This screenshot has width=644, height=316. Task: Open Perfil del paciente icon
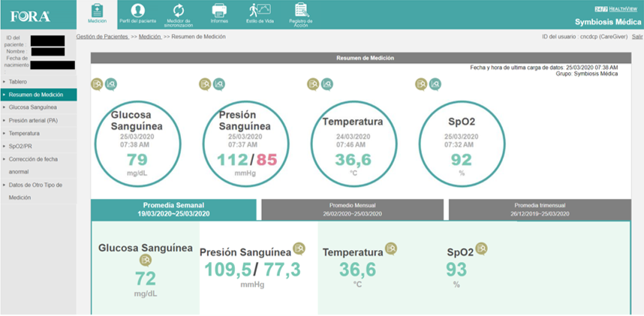137,12
